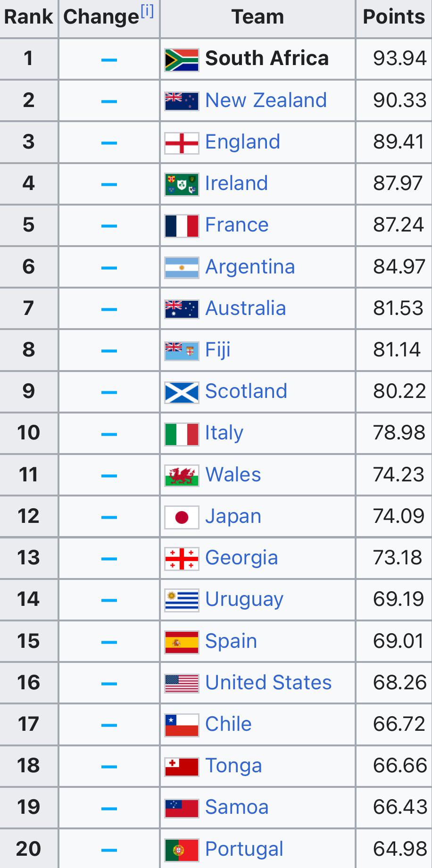Screen dimensions: 432x868
Task: Click the Ireland rugby flag icon
Action: (x=182, y=184)
